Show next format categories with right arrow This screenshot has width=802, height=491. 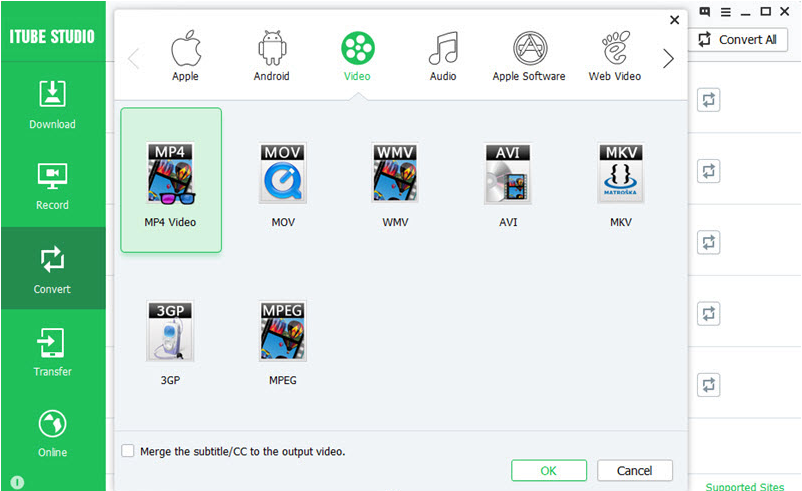pos(668,58)
